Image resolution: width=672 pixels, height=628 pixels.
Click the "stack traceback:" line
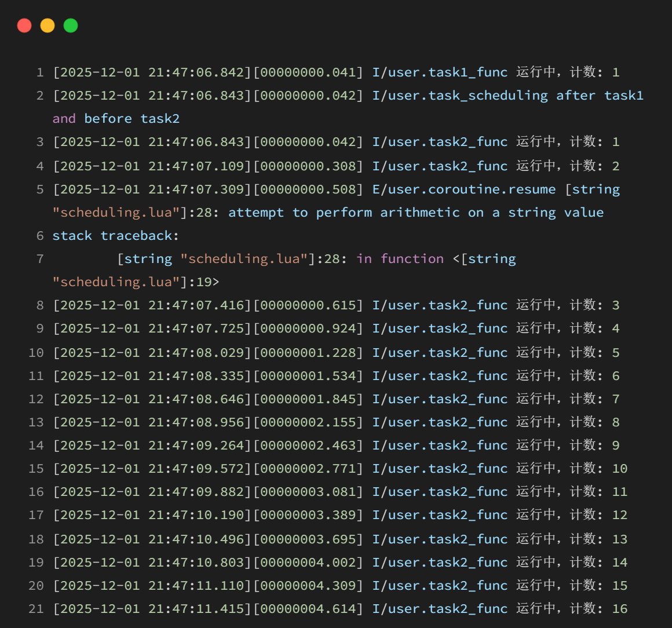(116, 236)
